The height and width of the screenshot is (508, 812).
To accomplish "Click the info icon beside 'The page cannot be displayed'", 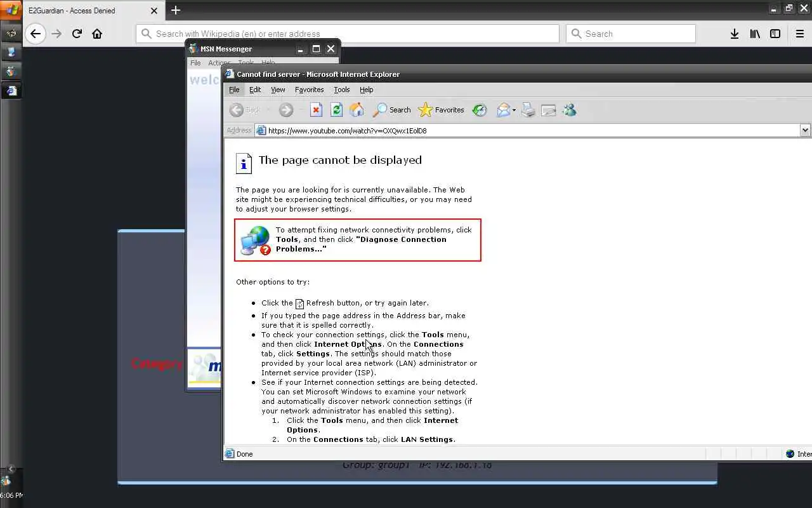I will coord(244,163).
